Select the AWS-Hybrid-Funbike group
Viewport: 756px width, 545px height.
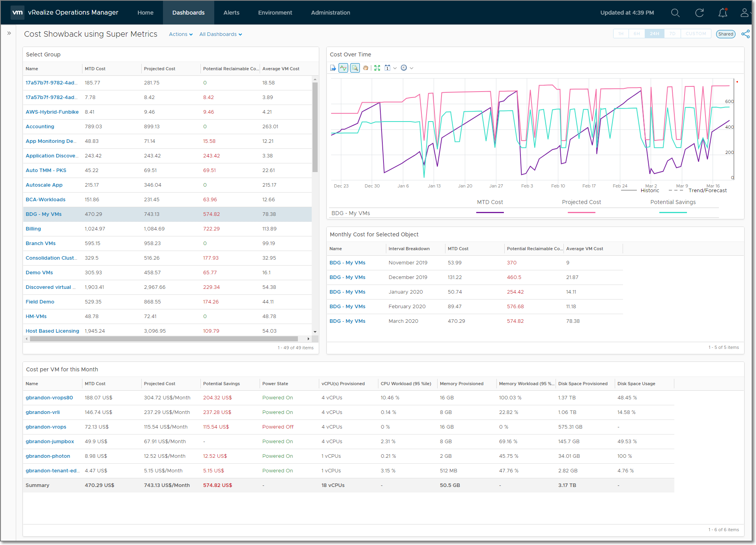click(x=52, y=112)
